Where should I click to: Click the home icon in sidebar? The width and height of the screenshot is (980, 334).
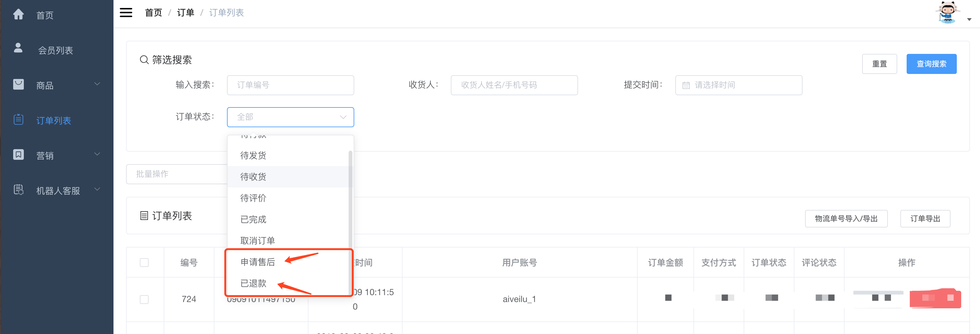(x=18, y=14)
